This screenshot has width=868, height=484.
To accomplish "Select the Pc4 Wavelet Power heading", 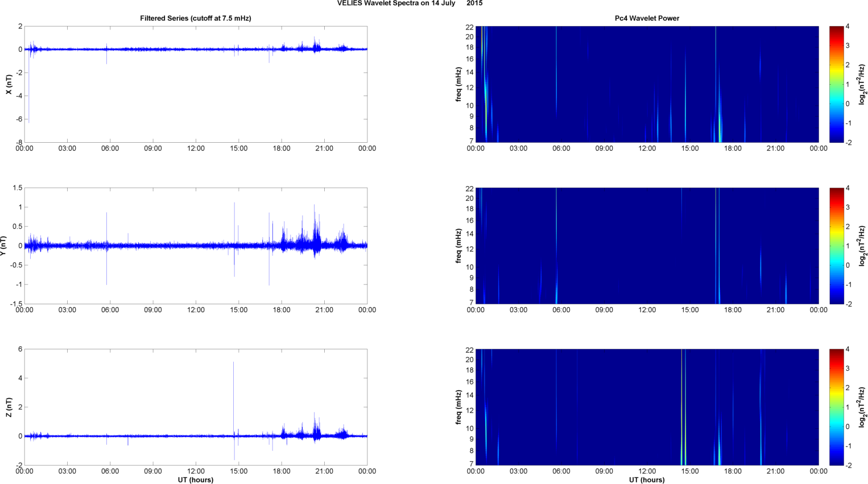I will 647,18.
